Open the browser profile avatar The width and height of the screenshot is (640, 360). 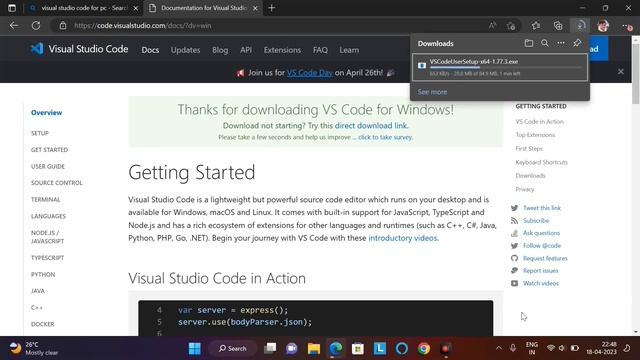click(603, 26)
